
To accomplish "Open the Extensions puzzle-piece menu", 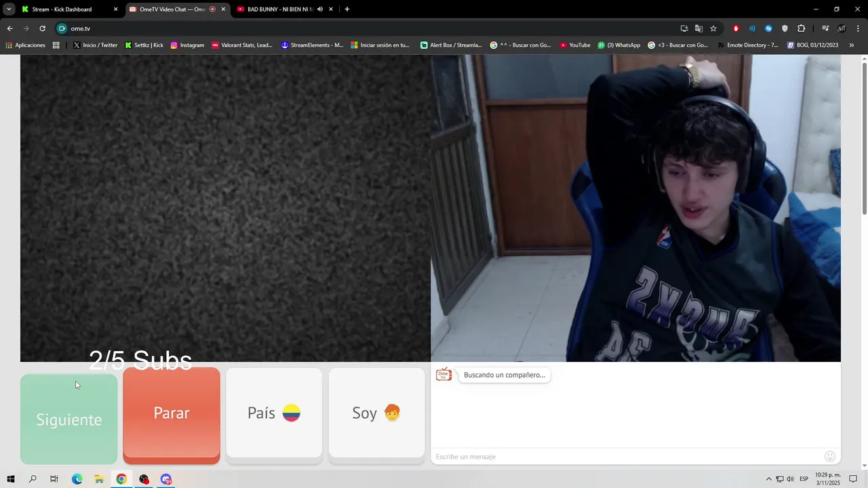I will 802,28.
